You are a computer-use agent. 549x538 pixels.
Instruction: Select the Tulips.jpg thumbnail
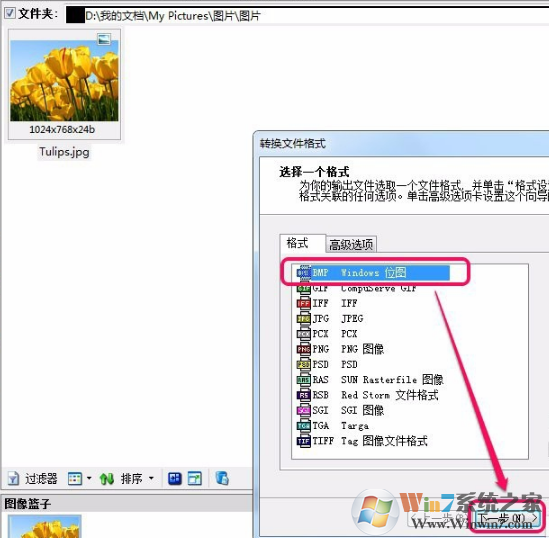pos(64,84)
